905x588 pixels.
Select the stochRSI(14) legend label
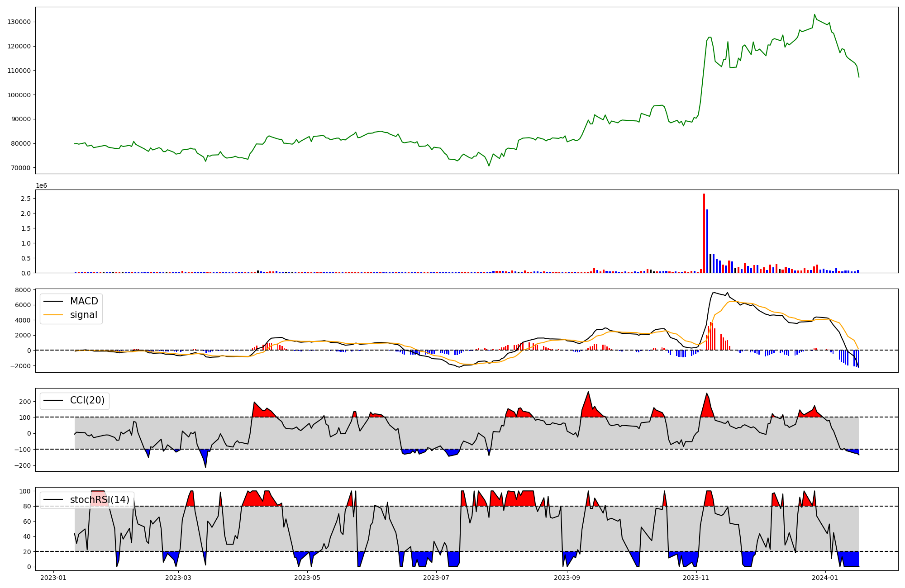pyautogui.click(x=100, y=500)
